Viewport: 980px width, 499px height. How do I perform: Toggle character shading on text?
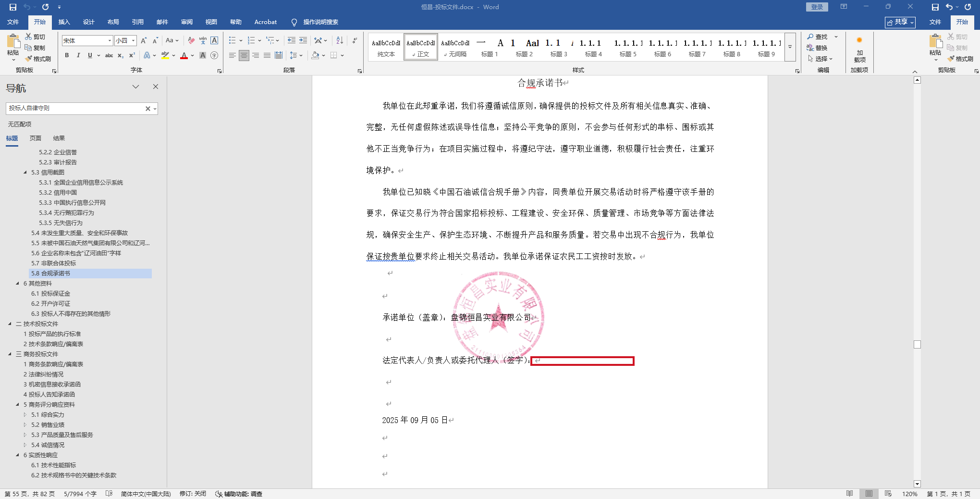pos(203,55)
